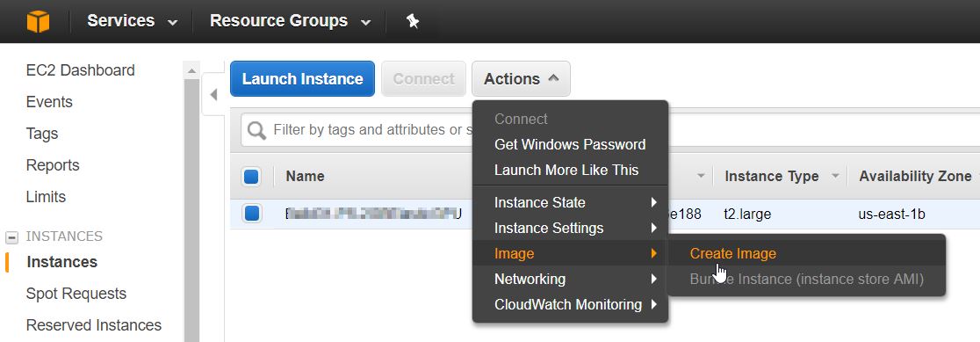Uncheck the t2.large instance row checkbox

(251, 214)
